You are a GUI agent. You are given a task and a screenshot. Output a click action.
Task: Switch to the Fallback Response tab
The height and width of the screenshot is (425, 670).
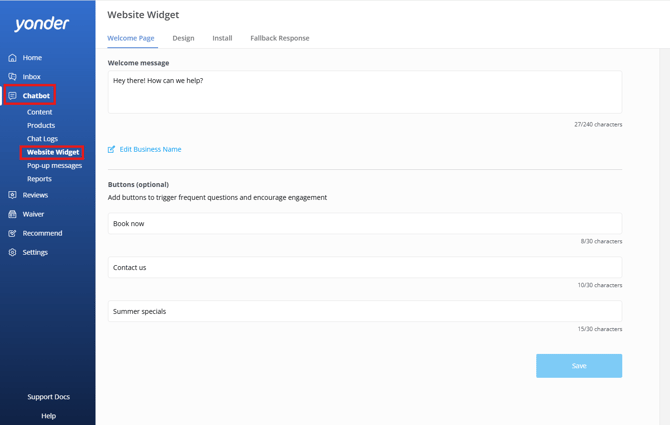[x=280, y=38]
